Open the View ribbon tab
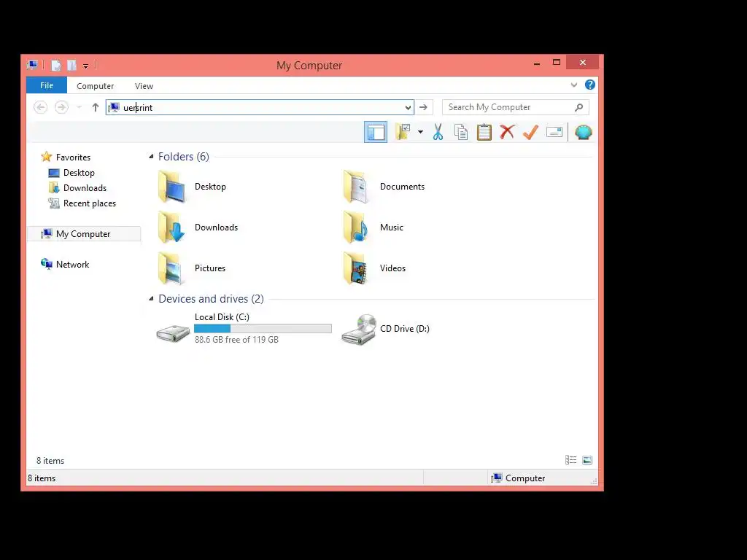The height and width of the screenshot is (560, 747). coord(144,86)
